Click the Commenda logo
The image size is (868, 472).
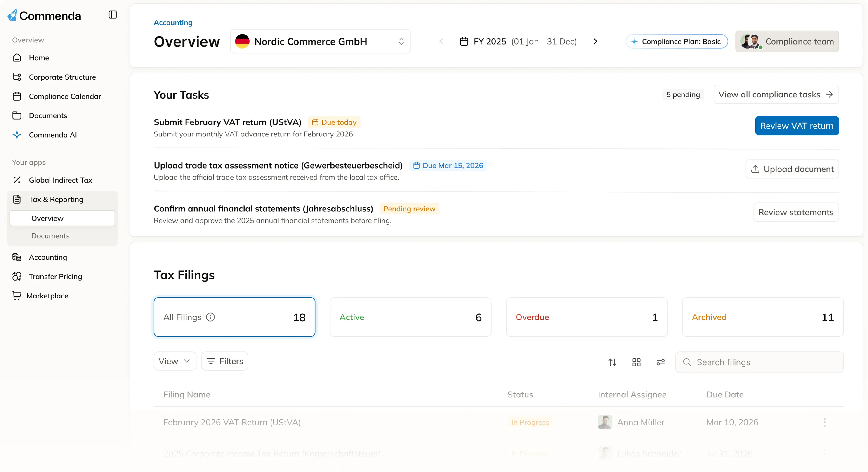coord(44,16)
